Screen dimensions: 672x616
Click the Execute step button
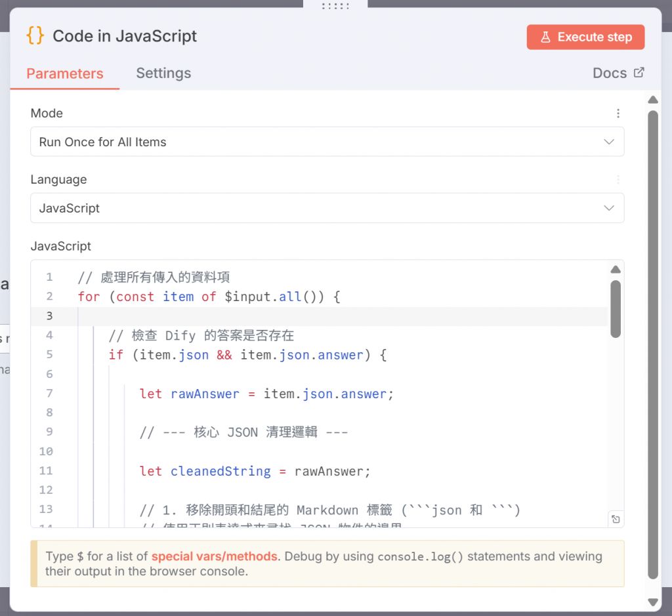tap(585, 37)
